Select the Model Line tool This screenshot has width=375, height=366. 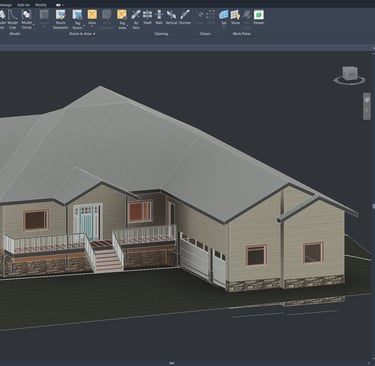[x=13, y=19]
